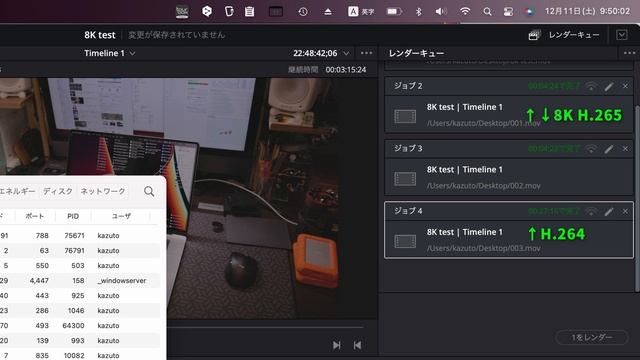Click output path 003.mov of job 4
The image size is (640, 360).
(x=484, y=248)
